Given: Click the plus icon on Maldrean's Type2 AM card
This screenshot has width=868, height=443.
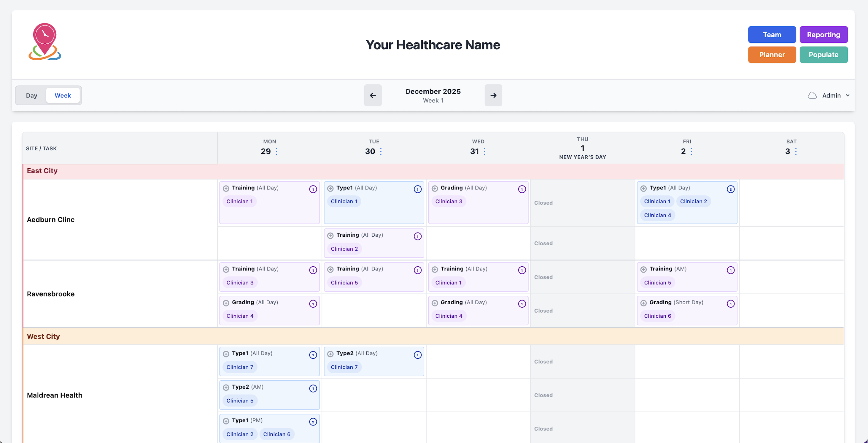Looking at the screenshot, I should pyautogui.click(x=226, y=388).
